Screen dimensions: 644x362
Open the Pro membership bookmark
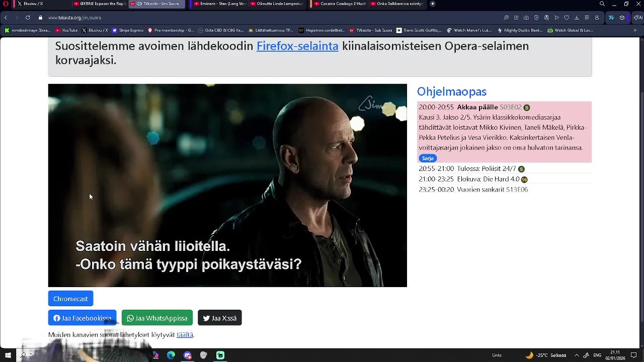171,30
